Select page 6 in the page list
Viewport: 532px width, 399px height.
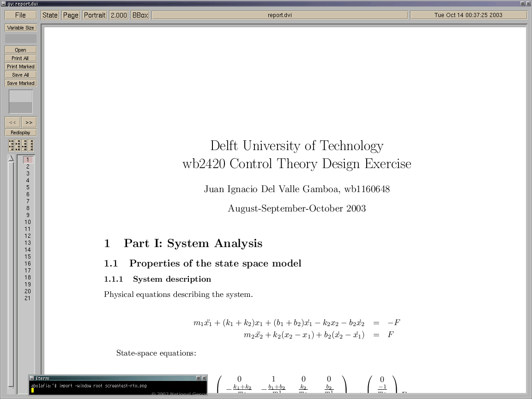pyautogui.click(x=28, y=194)
